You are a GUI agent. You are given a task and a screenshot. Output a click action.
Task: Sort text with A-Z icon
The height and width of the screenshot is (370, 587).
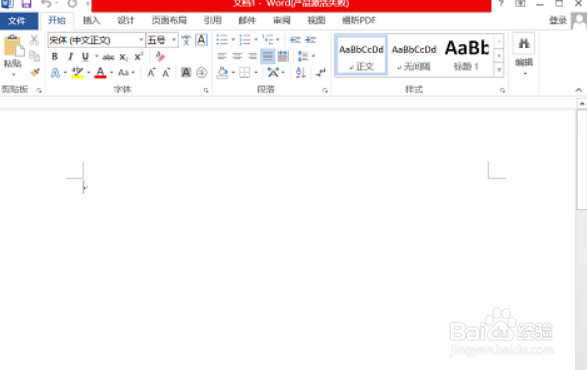(x=301, y=72)
